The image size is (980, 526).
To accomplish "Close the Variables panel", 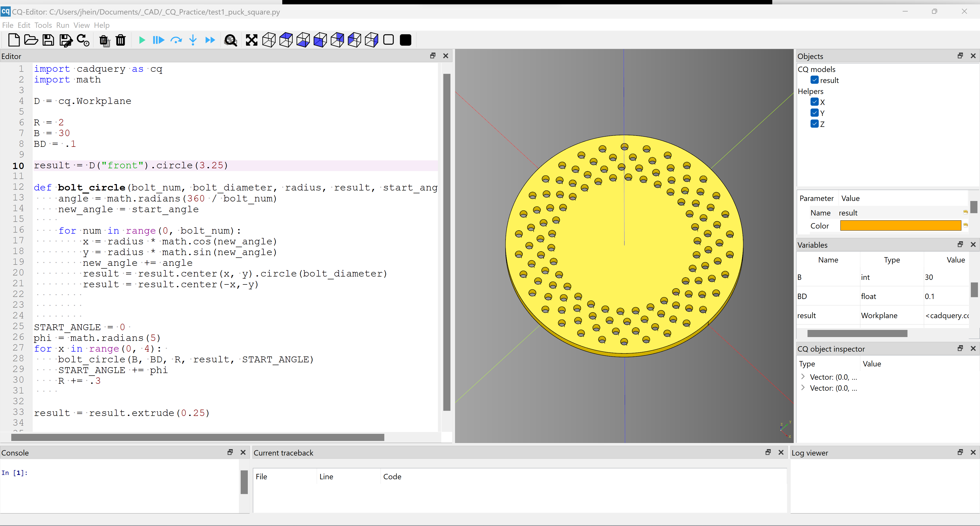I will point(973,244).
